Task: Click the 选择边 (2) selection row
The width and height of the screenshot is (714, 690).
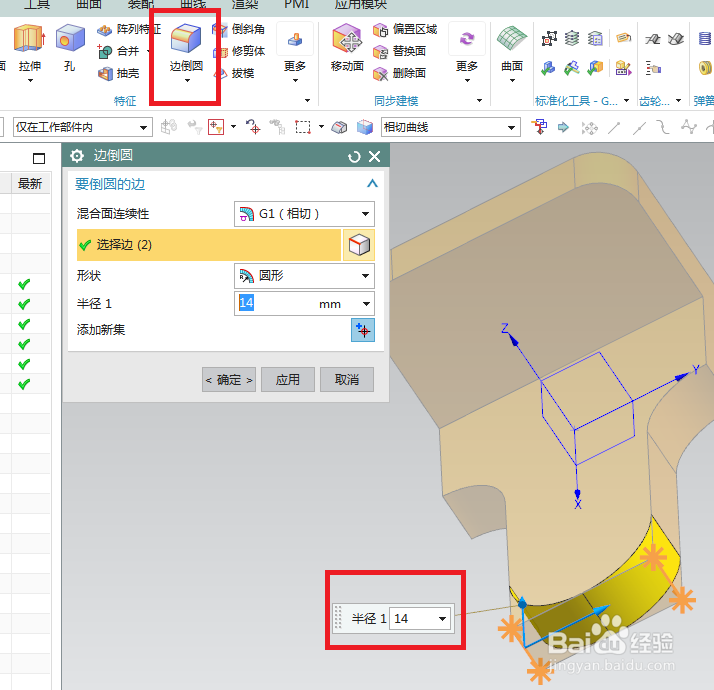Action: point(209,245)
